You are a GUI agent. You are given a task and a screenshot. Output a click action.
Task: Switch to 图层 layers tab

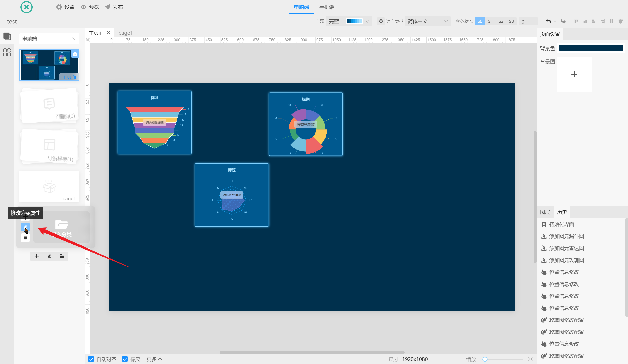pos(545,212)
